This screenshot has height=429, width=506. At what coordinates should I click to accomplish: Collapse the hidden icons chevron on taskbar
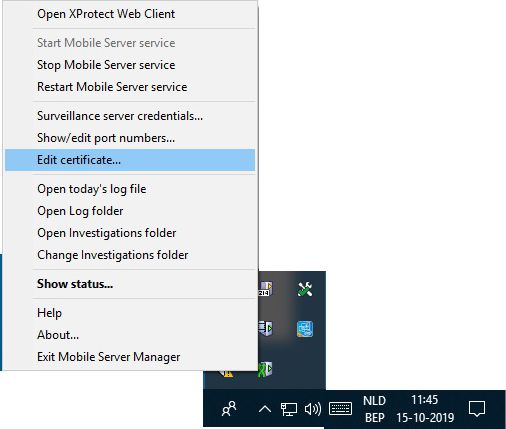(265, 409)
